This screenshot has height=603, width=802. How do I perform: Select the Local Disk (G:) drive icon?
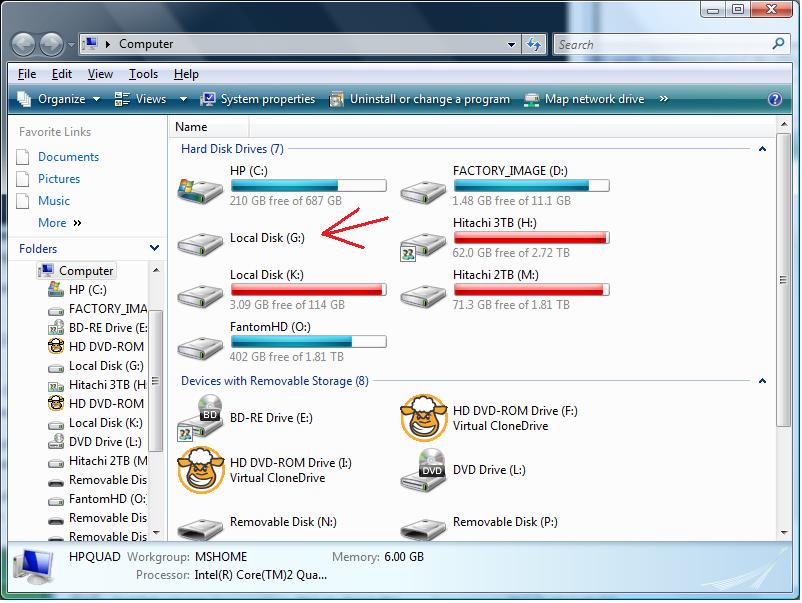click(x=200, y=243)
